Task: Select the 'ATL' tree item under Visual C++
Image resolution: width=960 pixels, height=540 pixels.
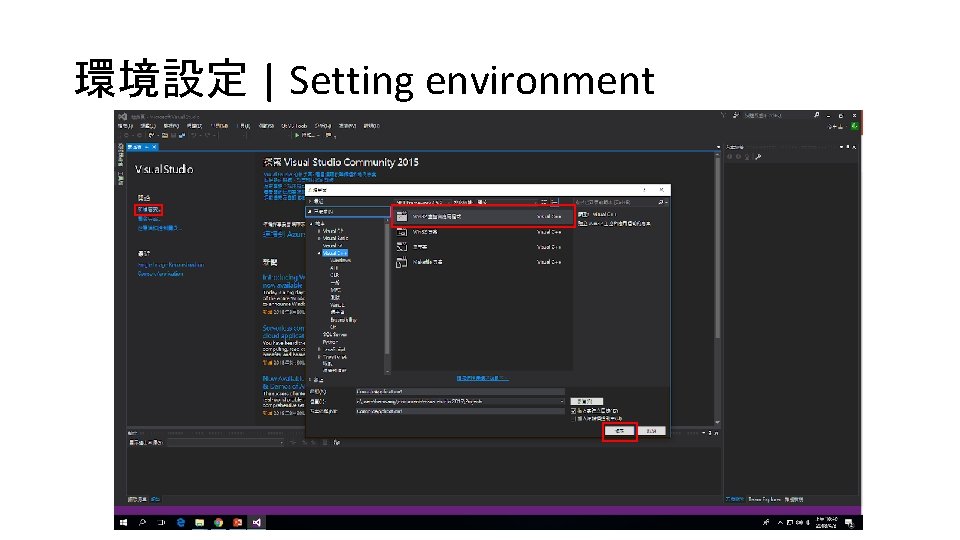Action: pos(334,268)
